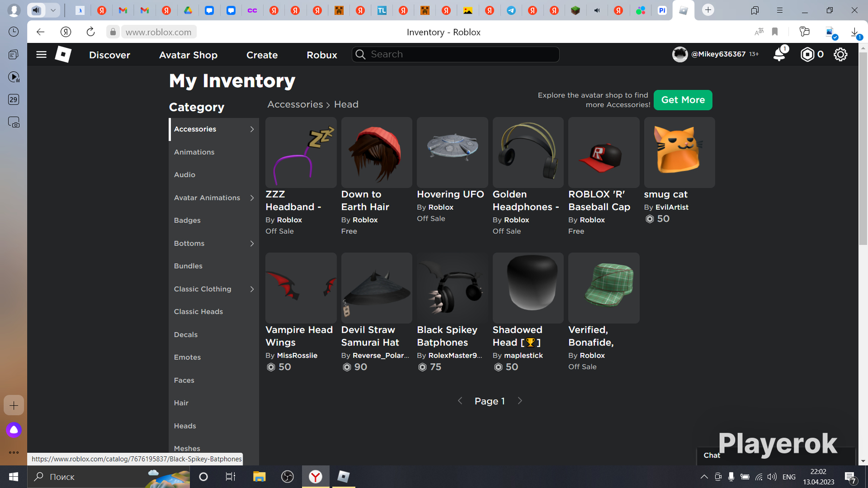
Task: Select the Bundles category
Action: pos(214,266)
